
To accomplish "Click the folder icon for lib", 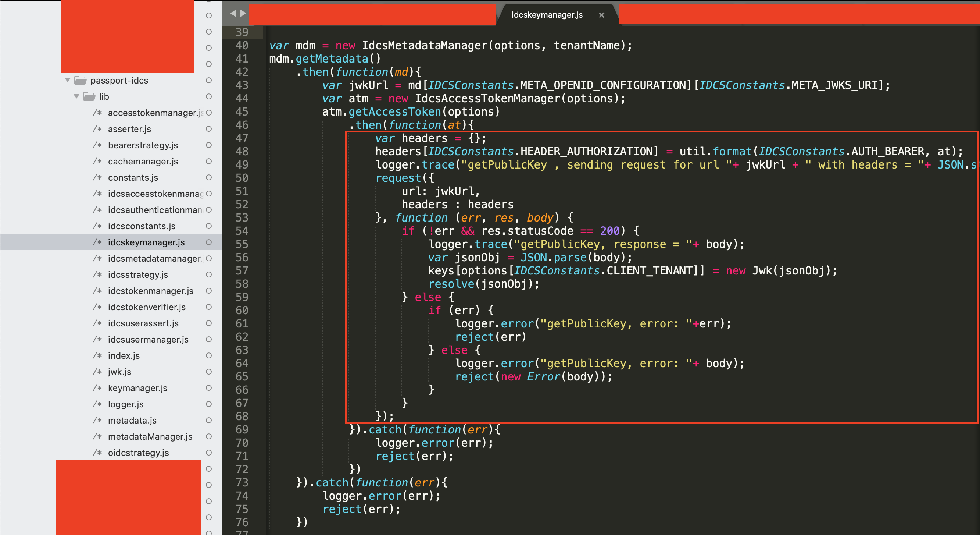I will tap(89, 96).
